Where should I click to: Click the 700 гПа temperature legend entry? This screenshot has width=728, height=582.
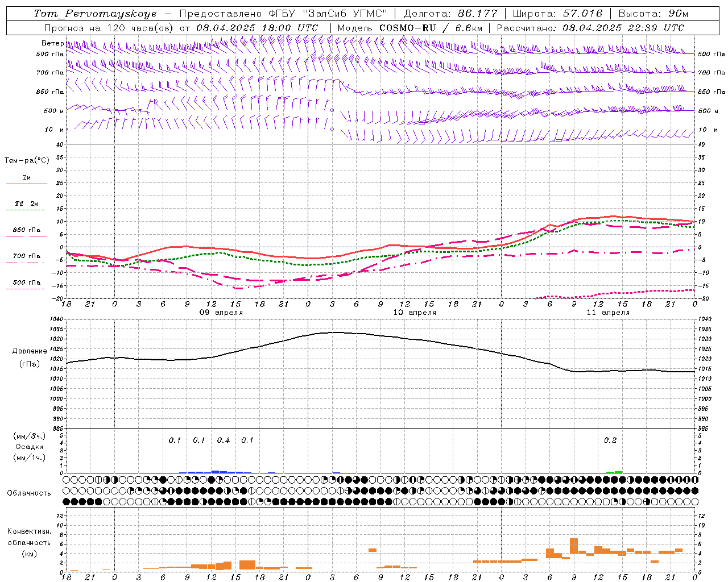click(26, 256)
